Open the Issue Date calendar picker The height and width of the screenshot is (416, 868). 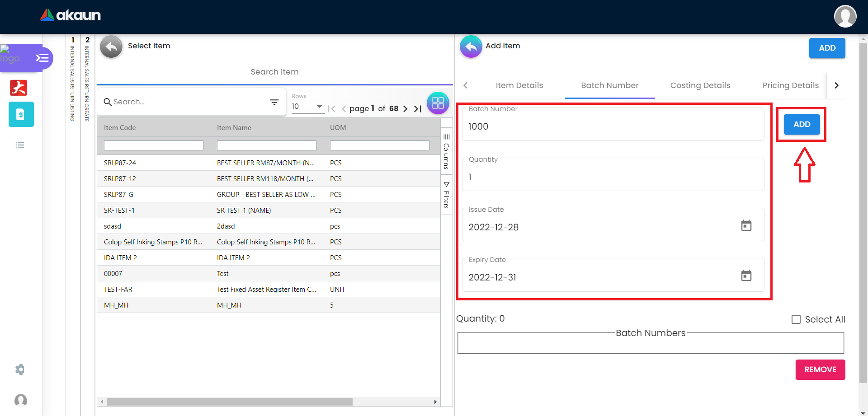(x=746, y=225)
